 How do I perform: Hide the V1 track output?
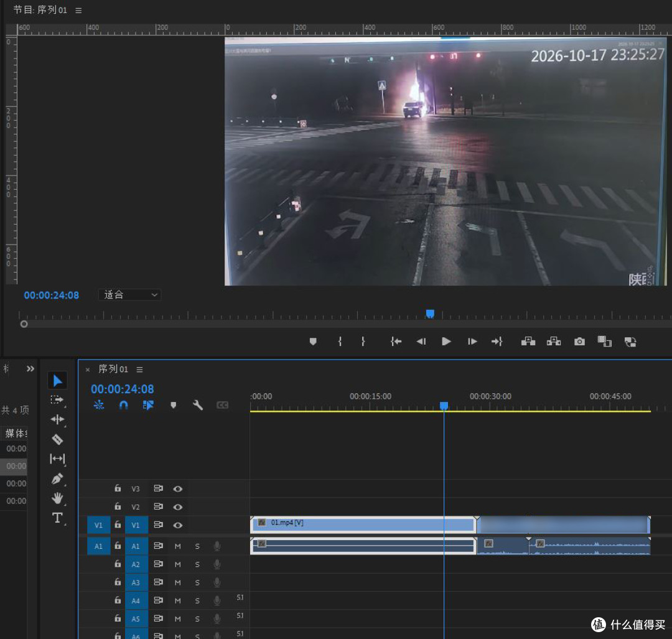tap(178, 525)
